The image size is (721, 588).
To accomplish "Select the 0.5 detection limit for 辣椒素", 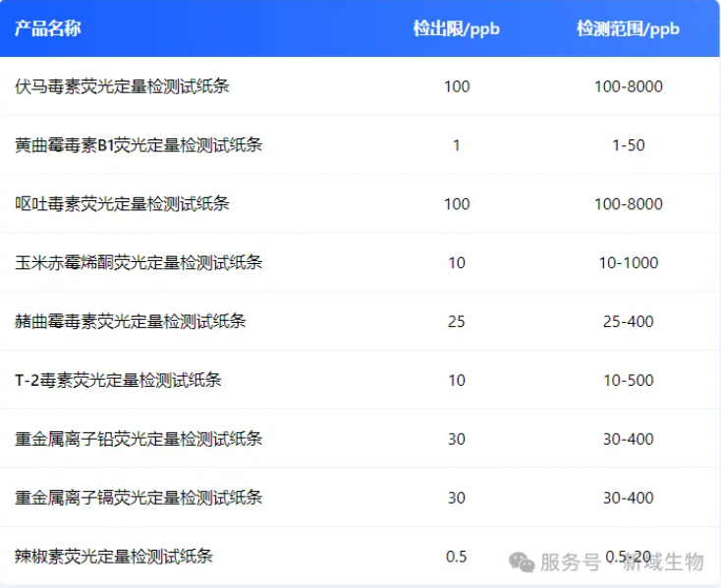I will tap(456, 557).
